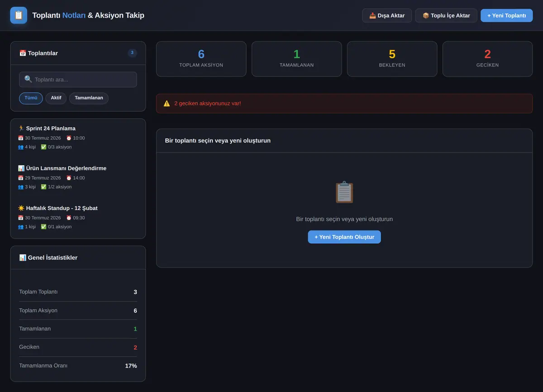Viewport: 543px width, 392px height.
Task: Filter meetings by Aktif
Action: [x=56, y=98]
